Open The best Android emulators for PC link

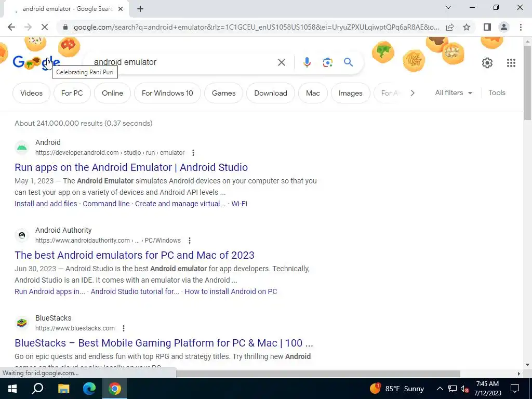click(x=135, y=255)
